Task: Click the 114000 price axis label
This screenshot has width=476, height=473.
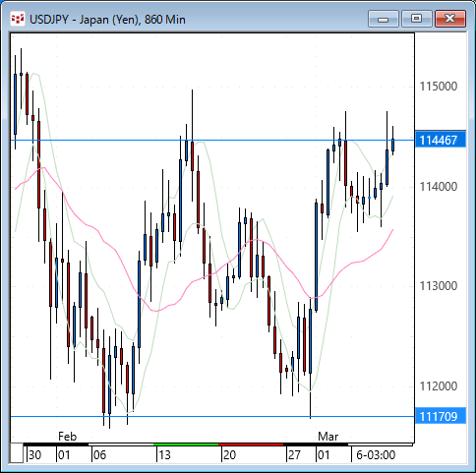Action: pos(439,187)
